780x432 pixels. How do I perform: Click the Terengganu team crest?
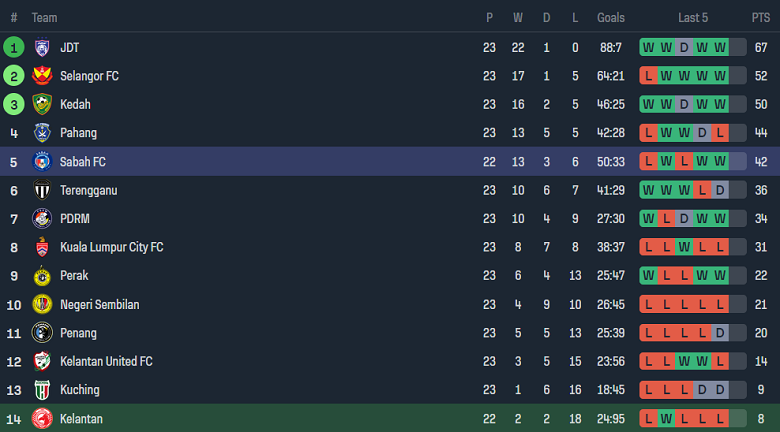42,190
